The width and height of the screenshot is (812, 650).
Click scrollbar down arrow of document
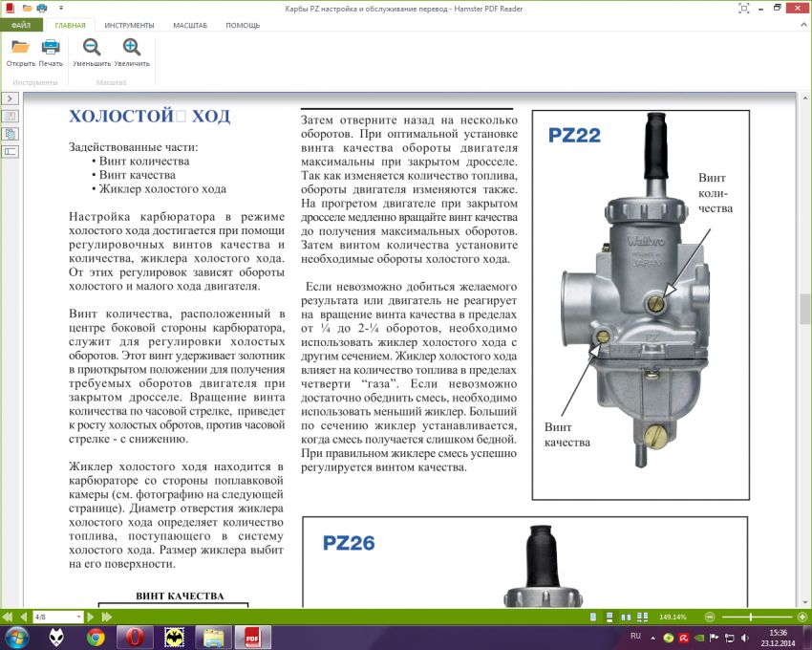coord(804,602)
